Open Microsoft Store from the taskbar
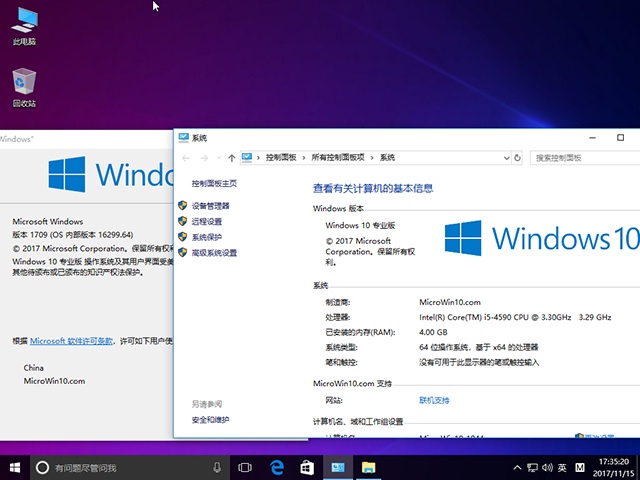640x480 pixels. coord(307,467)
